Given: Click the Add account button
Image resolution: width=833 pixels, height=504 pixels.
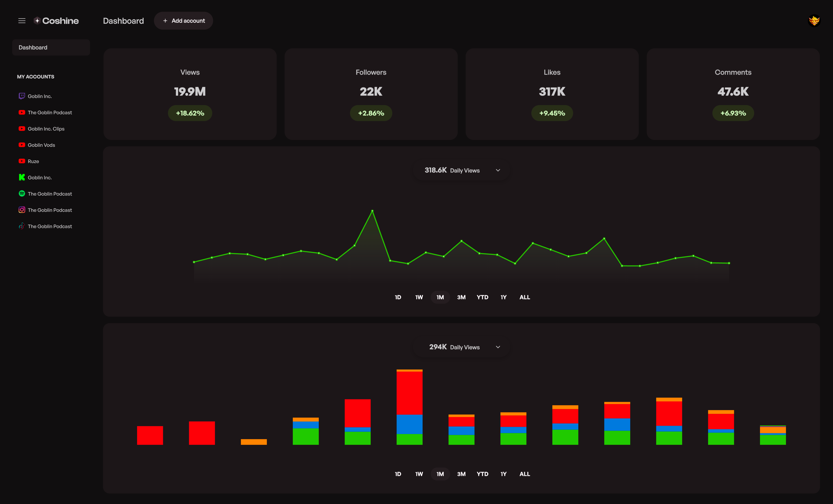Looking at the screenshot, I should pos(183,21).
